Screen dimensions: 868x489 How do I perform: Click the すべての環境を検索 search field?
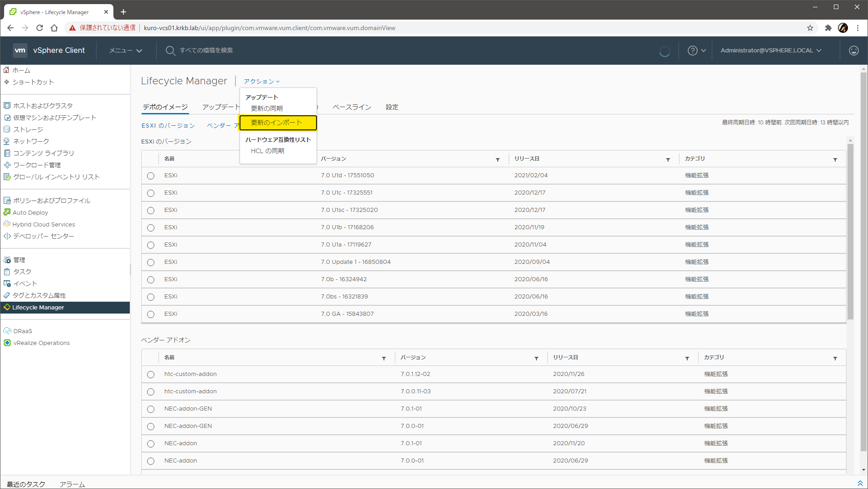[x=206, y=51]
